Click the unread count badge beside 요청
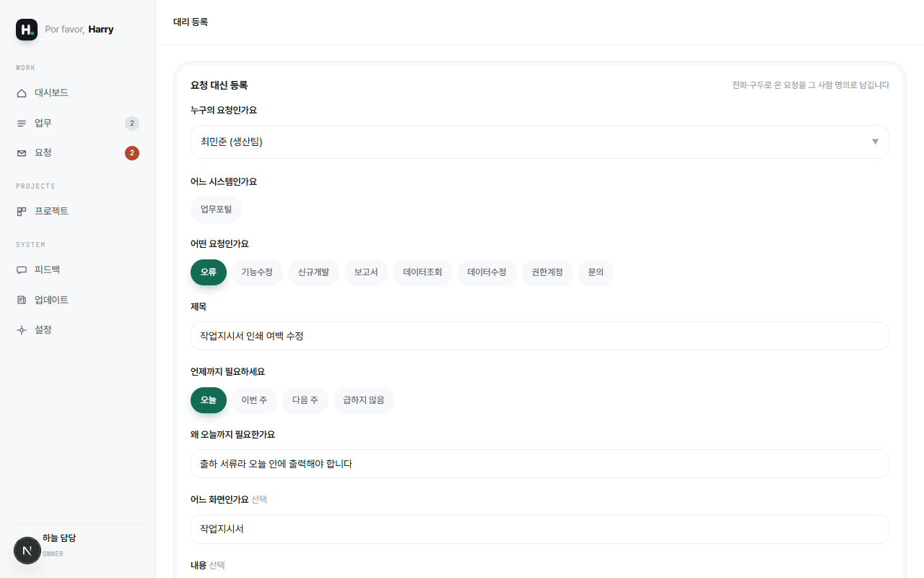 (131, 153)
